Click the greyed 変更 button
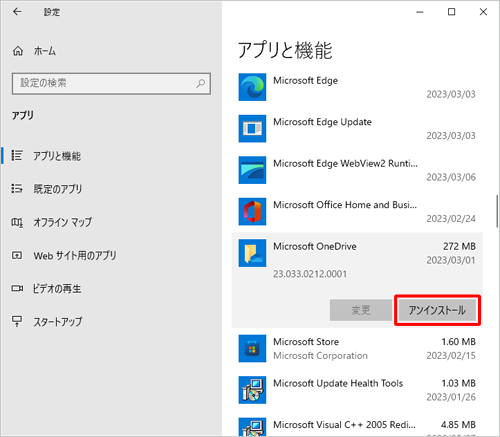Screen dimensions: 500x437 361,310
